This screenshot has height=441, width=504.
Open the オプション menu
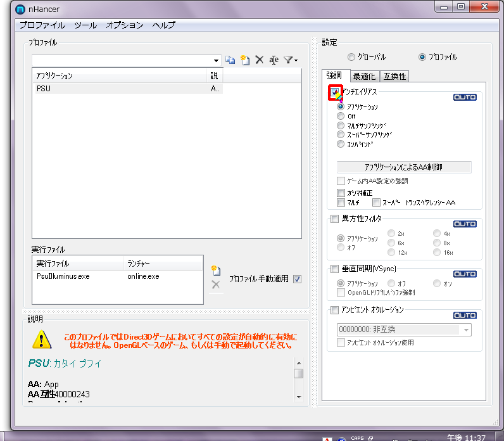(x=125, y=25)
